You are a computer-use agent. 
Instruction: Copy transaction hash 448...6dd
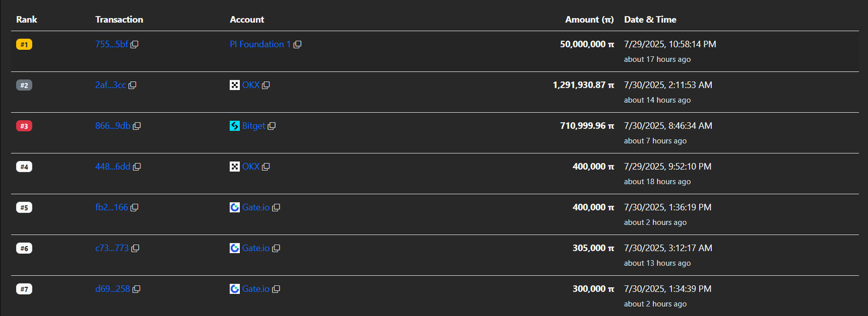tap(137, 167)
